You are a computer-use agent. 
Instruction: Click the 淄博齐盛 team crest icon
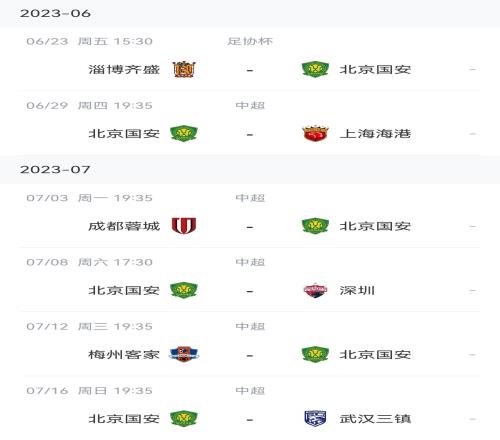(184, 69)
